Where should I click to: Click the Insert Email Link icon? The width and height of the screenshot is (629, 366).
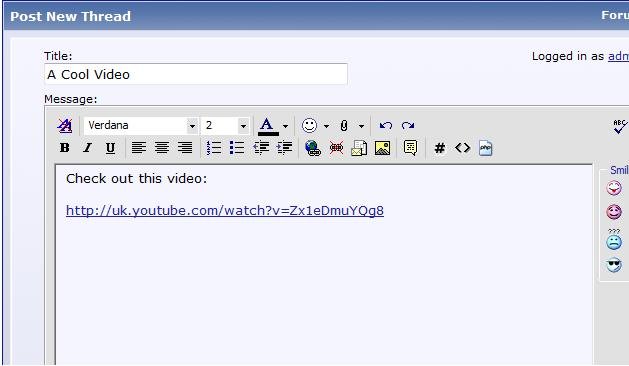click(359, 148)
